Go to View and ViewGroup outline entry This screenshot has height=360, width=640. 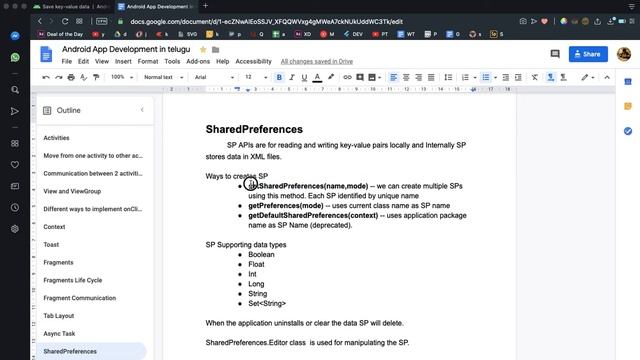coord(72,191)
